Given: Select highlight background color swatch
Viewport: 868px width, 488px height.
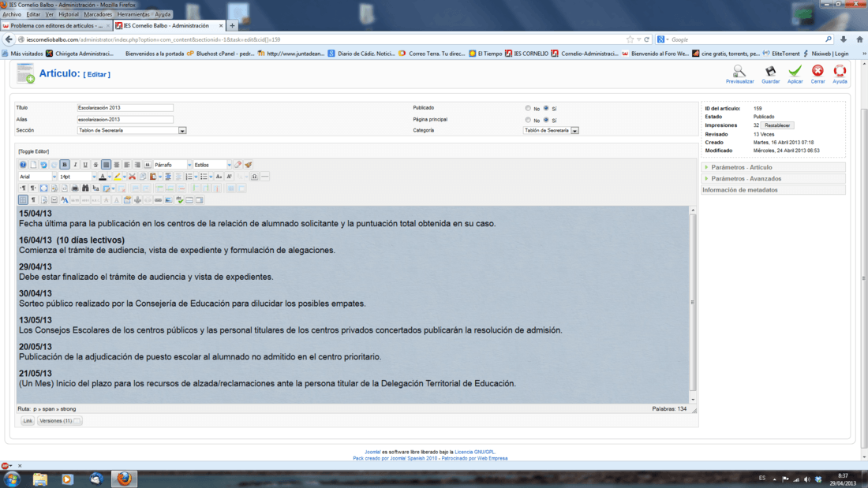Looking at the screenshot, I should point(118,177).
